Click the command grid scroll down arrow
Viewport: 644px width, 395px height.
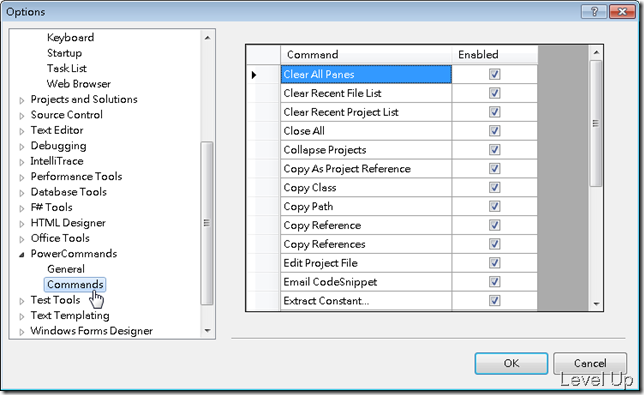coord(596,304)
